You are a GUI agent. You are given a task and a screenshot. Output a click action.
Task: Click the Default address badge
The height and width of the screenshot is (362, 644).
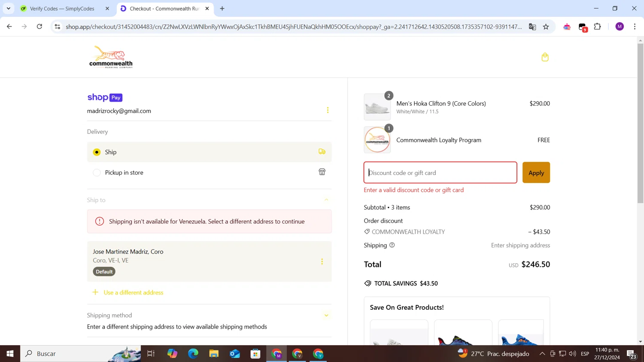pyautogui.click(x=104, y=271)
